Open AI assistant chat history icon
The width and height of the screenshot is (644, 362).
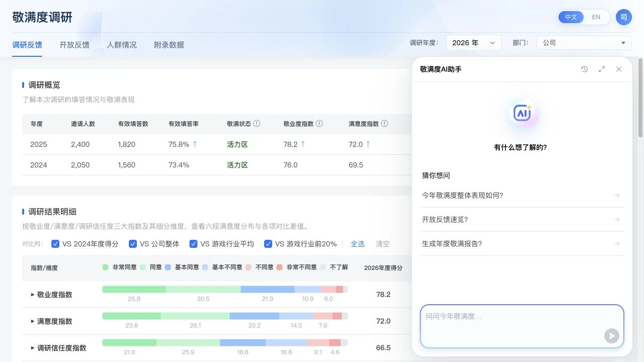tap(584, 69)
